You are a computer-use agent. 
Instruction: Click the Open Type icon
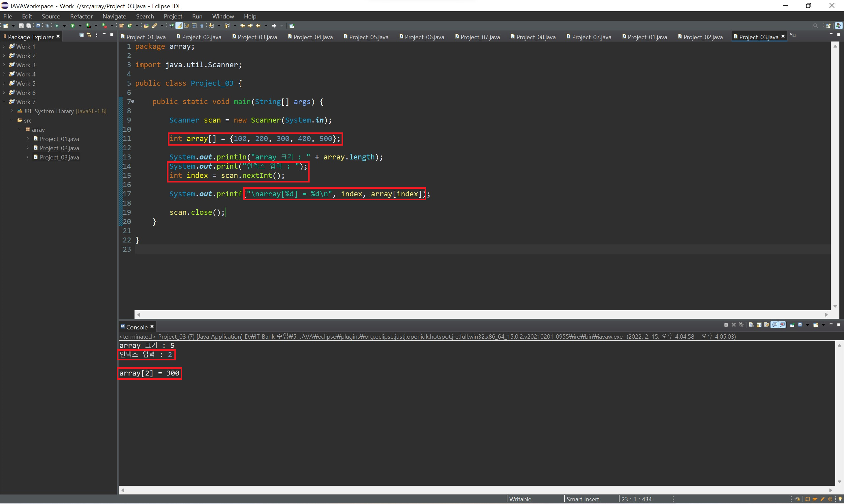click(146, 26)
